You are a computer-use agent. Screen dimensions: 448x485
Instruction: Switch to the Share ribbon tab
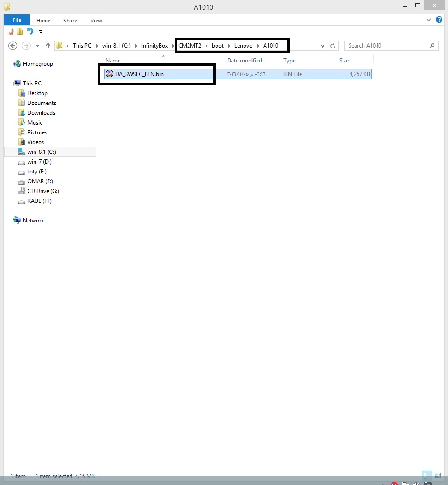(x=70, y=21)
